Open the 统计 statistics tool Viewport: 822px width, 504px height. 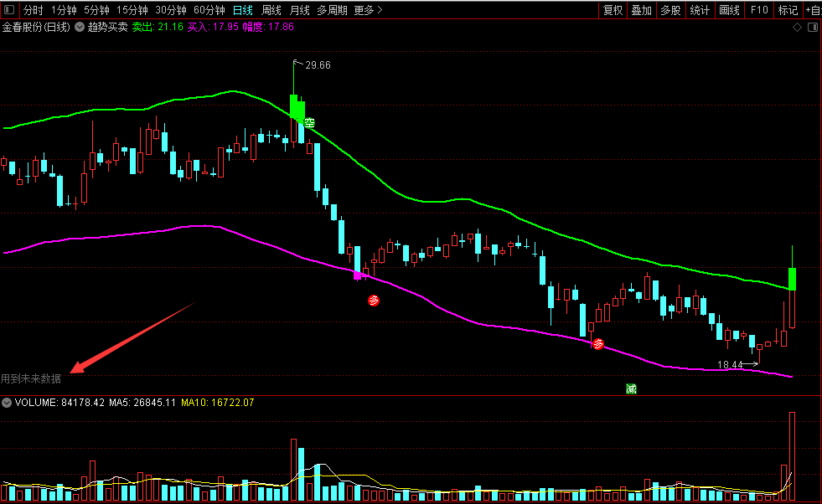click(700, 10)
